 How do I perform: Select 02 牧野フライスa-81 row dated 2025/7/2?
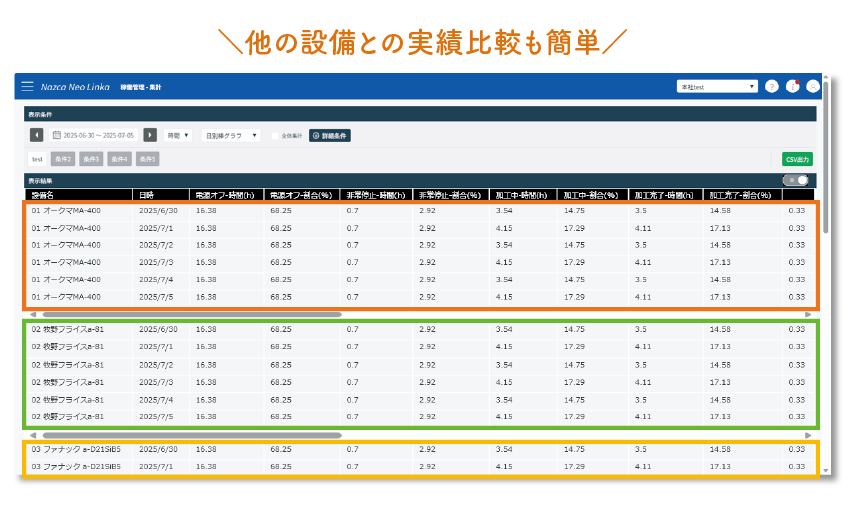tap(420, 365)
